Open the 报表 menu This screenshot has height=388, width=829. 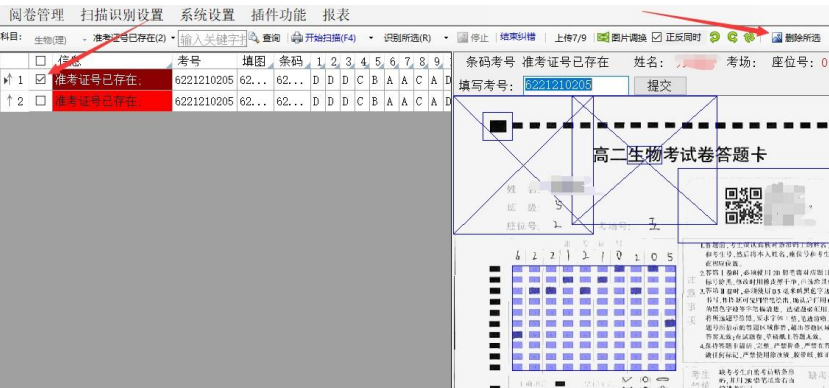click(336, 15)
